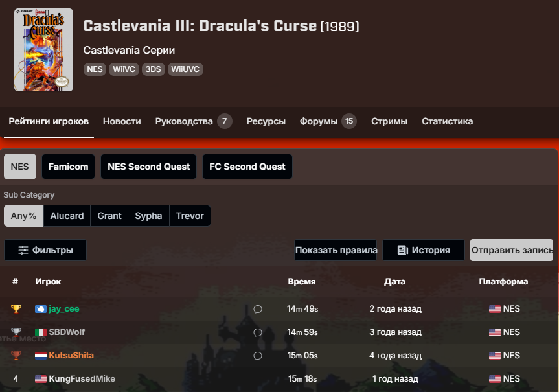
Task: Click the Отправить запись submit button
Action: click(x=512, y=250)
